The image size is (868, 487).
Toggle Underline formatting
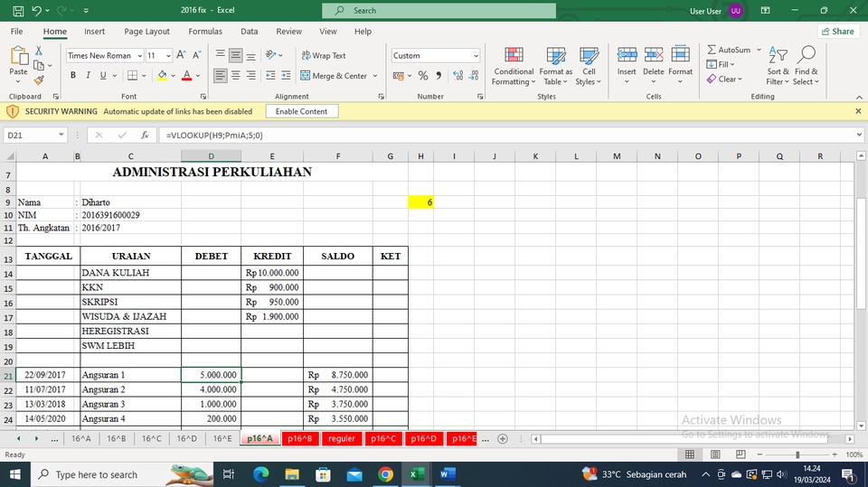pos(103,75)
